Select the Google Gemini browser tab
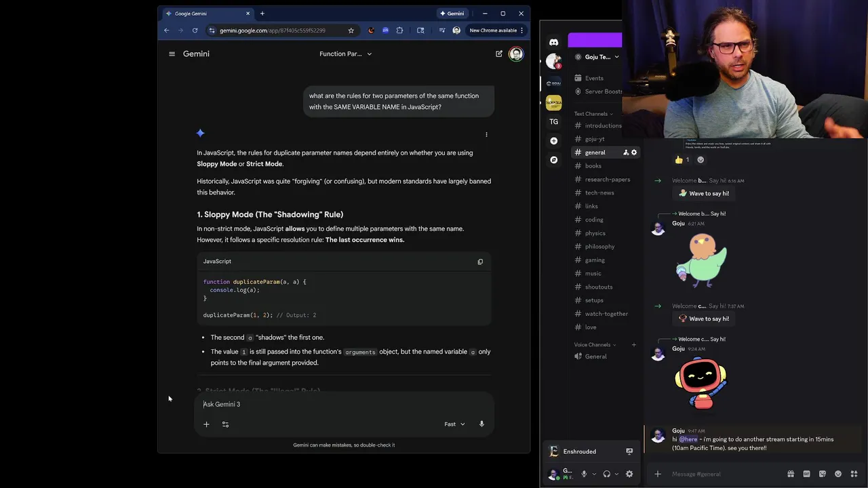The height and width of the screenshot is (488, 868). [x=209, y=14]
